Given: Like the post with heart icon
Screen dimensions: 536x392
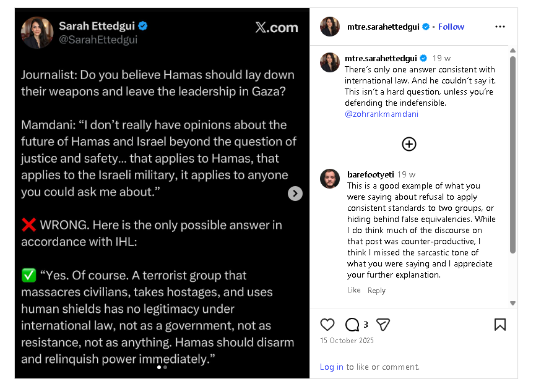Looking at the screenshot, I should click(327, 325).
